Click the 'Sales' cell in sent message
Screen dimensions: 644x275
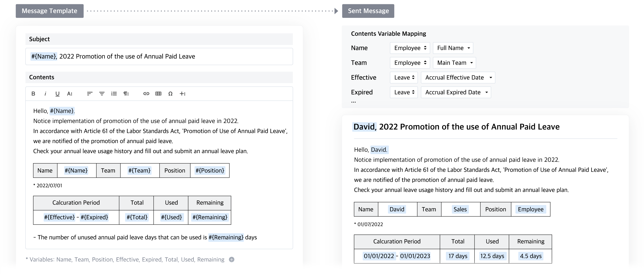click(x=460, y=209)
